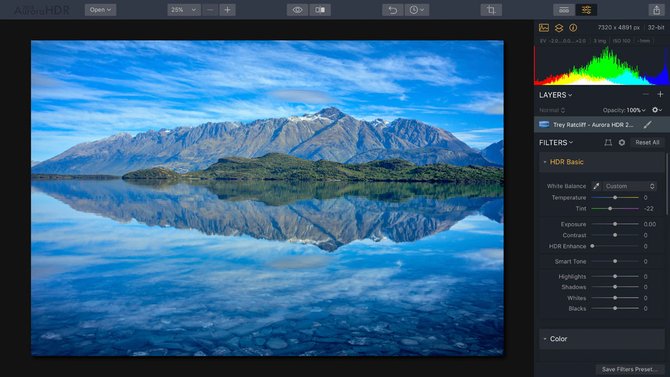Click the RGB histogram display
The width and height of the screenshot is (670, 377).
[x=602, y=65]
